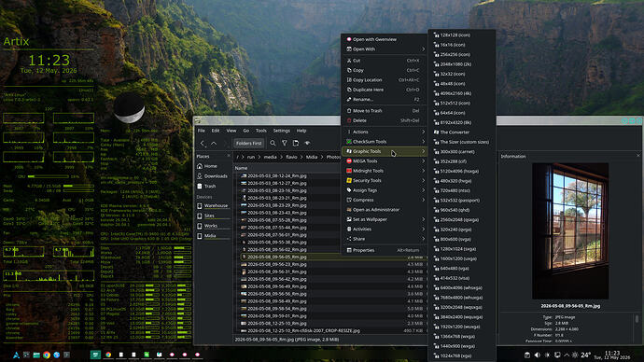
Task: Click the 'flavio' breadcrumb segment
Action: tap(291, 157)
